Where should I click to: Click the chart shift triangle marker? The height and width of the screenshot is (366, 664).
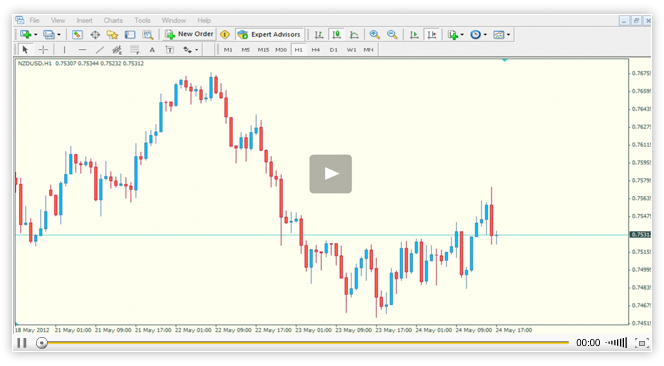pyautogui.click(x=504, y=61)
